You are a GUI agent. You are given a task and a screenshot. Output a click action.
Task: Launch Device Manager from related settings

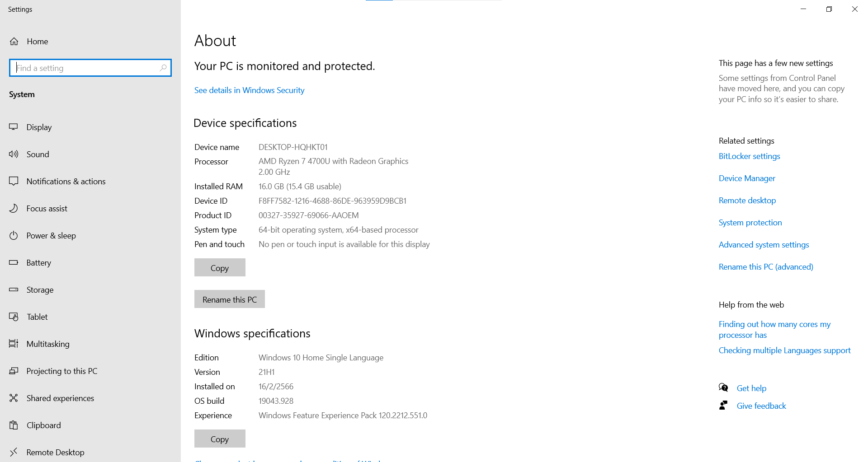pyautogui.click(x=747, y=178)
